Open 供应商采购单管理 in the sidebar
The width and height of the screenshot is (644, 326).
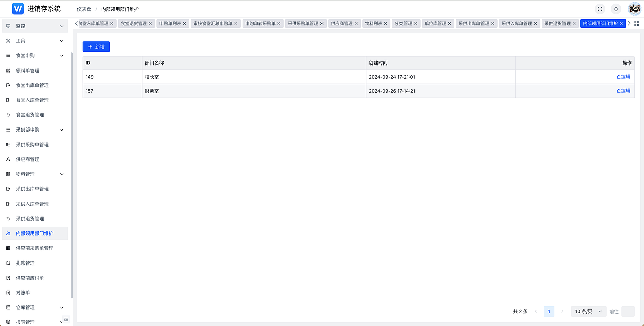(34, 248)
